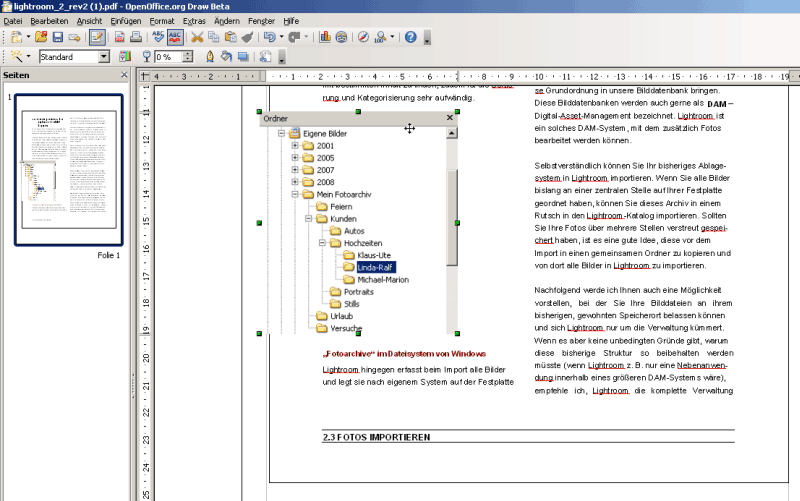Screen dimensions: 800x501
Task: Click the Open file folder icon
Action: tap(41, 37)
